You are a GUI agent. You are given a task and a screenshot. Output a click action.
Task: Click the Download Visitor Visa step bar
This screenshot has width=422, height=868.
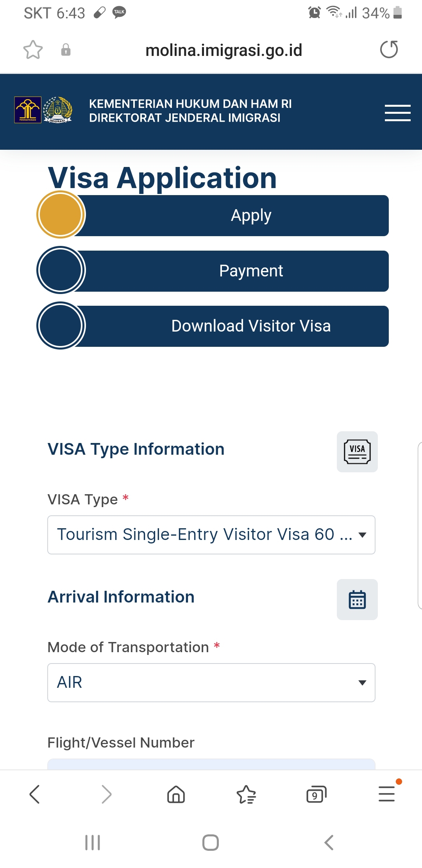[251, 326]
